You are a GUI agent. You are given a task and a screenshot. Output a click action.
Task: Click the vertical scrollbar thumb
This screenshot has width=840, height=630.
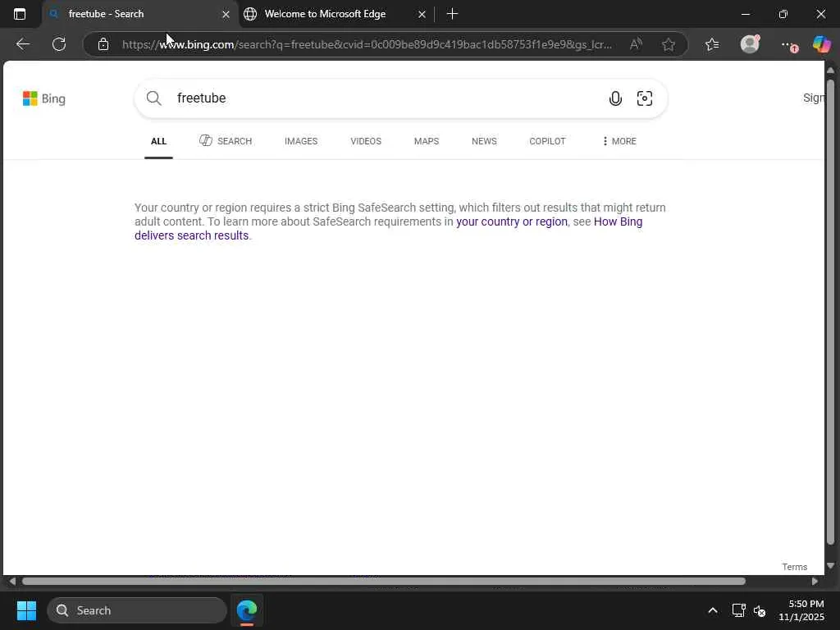[x=830, y=312]
